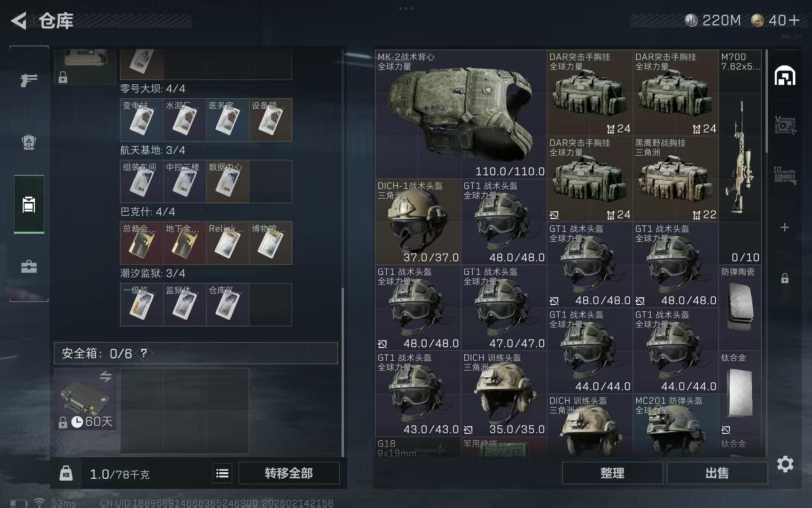Add currency with the plus after 40
This screenshot has height=508, width=812.
click(x=794, y=20)
